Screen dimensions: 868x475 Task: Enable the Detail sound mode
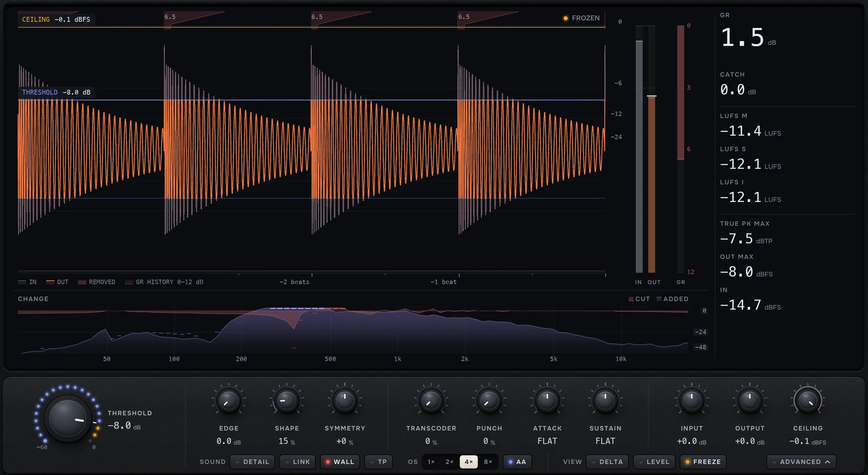click(x=252, y=462)
